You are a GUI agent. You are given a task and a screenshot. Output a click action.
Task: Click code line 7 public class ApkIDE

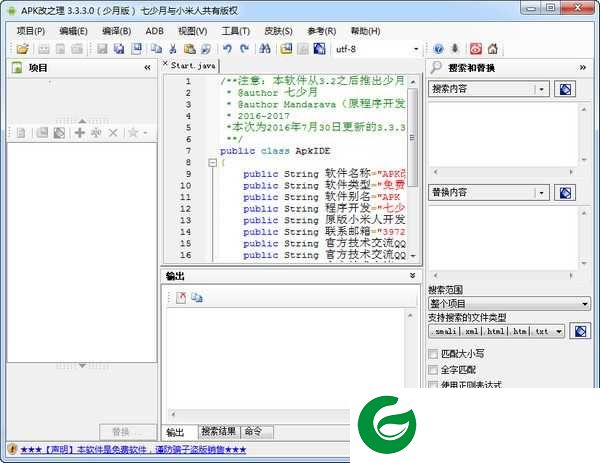click(275, 151)
